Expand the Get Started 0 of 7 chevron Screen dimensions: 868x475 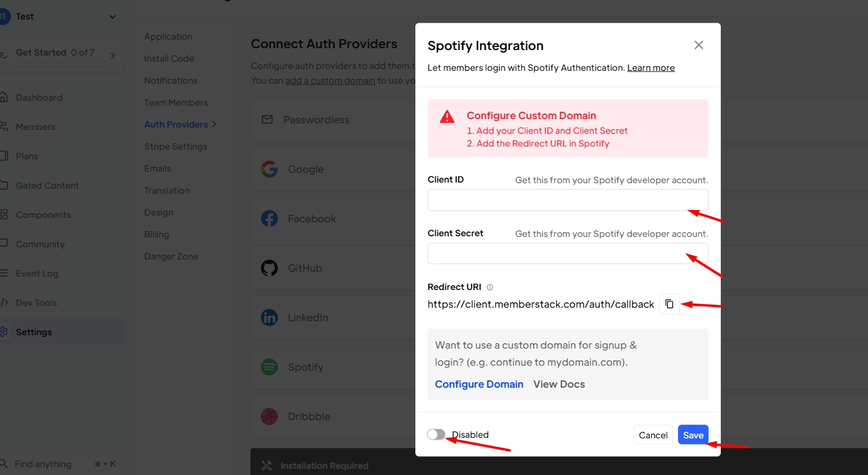pyautogui.click(x=112, y=56)
